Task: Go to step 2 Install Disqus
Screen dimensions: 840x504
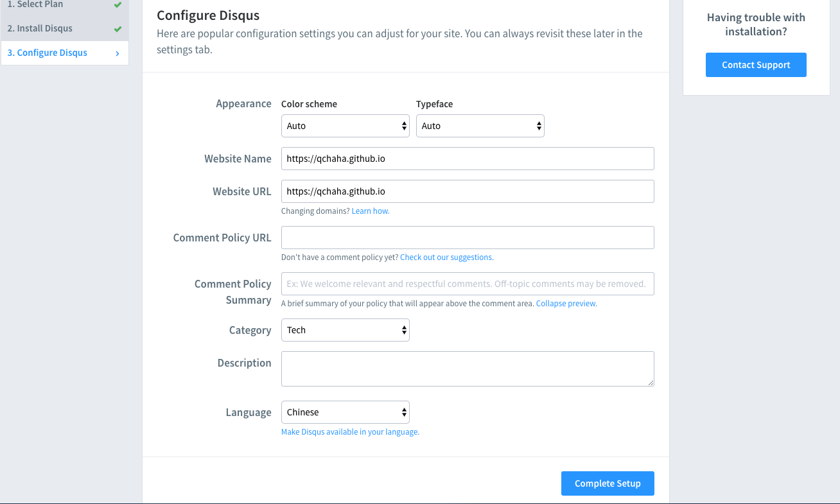Action: point(64,28)
